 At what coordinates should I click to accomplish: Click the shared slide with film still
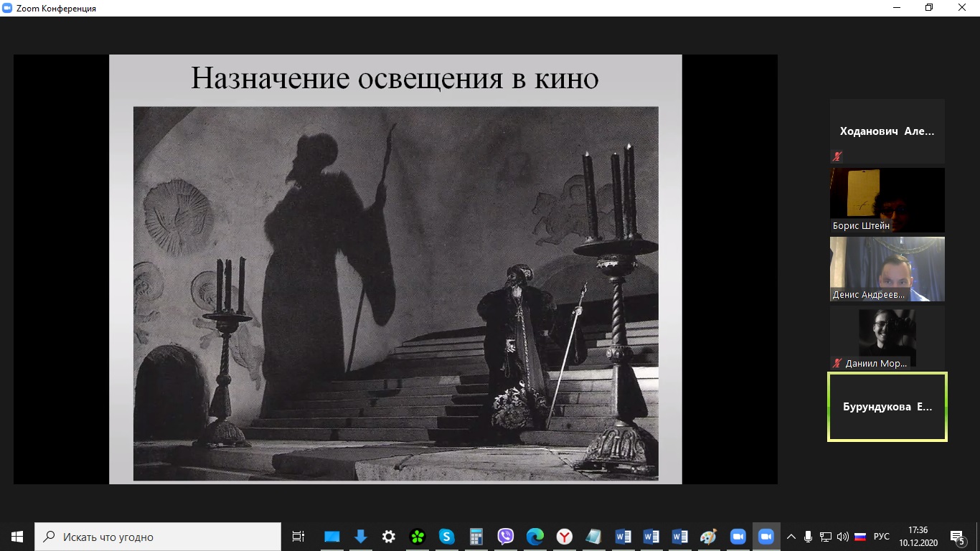click(x=395, y=269)
